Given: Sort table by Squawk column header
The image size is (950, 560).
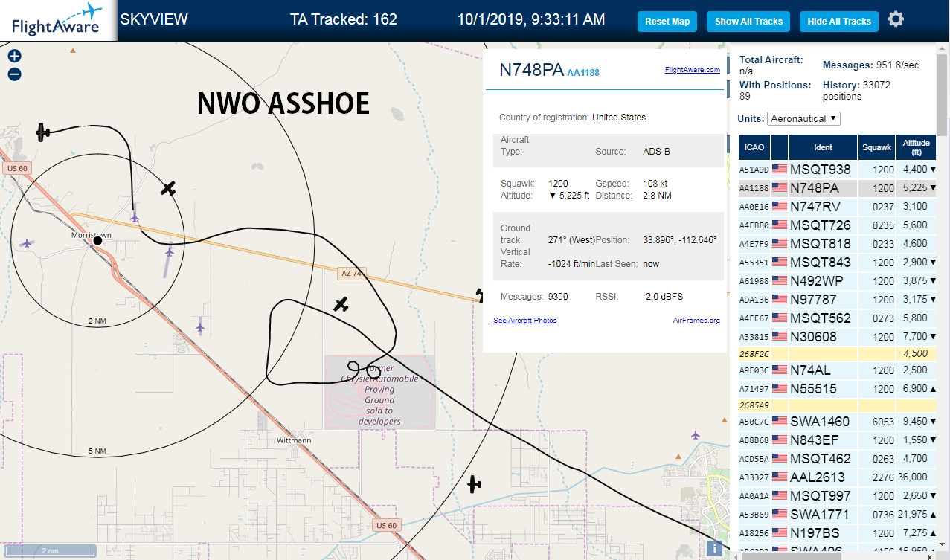Looking at the screenshot, I should point(876,147).
